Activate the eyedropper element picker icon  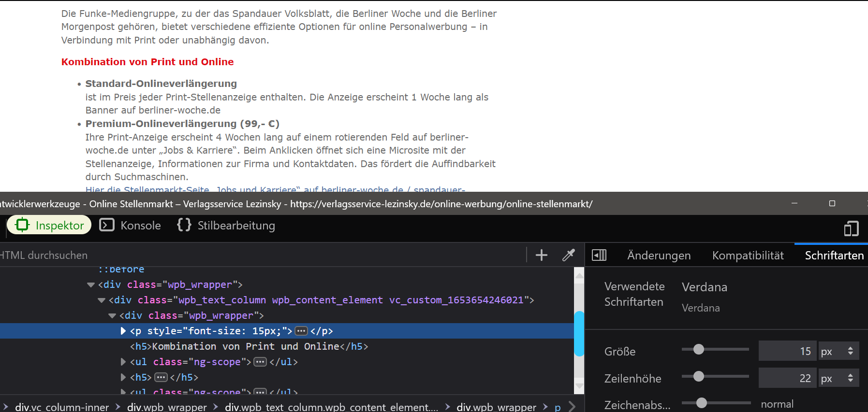(568, 255)
